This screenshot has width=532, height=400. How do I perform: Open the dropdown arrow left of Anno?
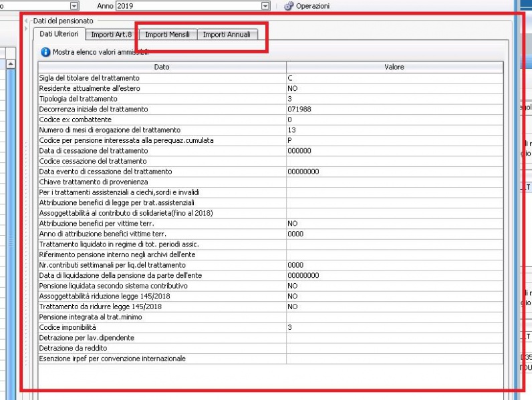tap(74, 6)
